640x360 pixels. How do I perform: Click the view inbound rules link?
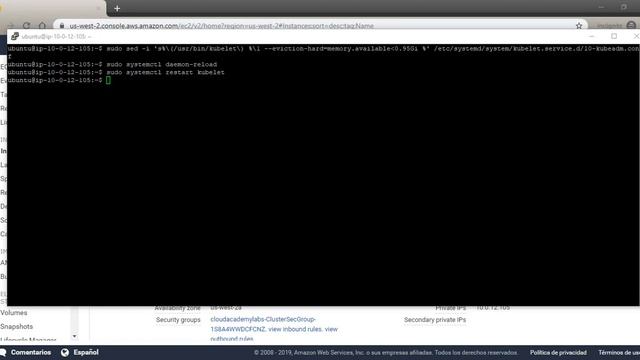295,329
